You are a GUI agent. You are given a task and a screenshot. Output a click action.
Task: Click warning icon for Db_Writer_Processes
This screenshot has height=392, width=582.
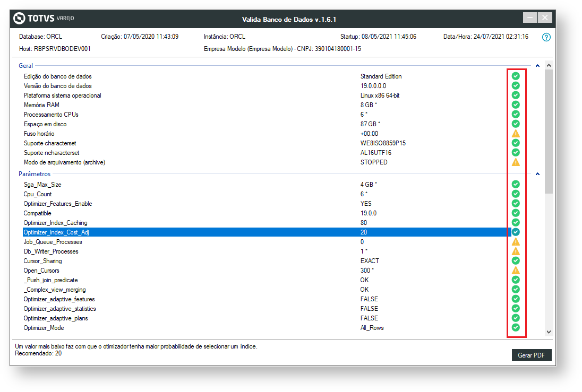coord(516,251)
